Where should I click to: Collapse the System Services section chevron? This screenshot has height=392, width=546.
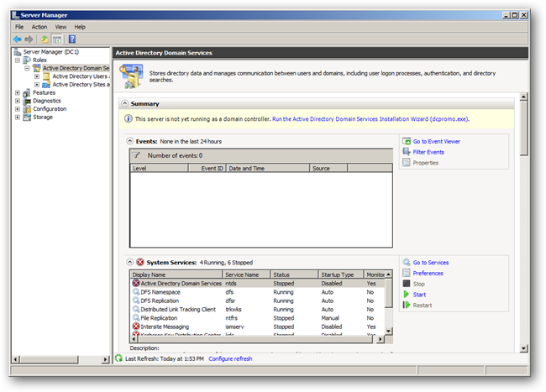[129, 262]
